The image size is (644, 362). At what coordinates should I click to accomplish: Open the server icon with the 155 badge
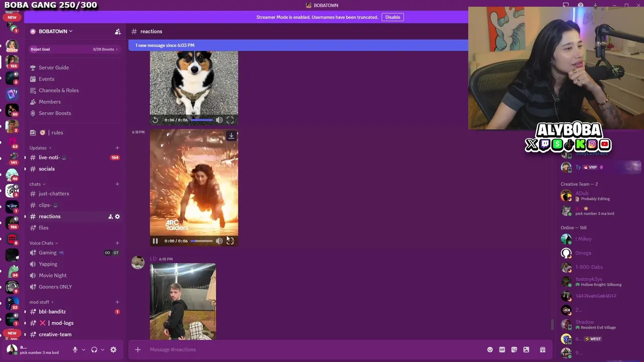[12, 61]
